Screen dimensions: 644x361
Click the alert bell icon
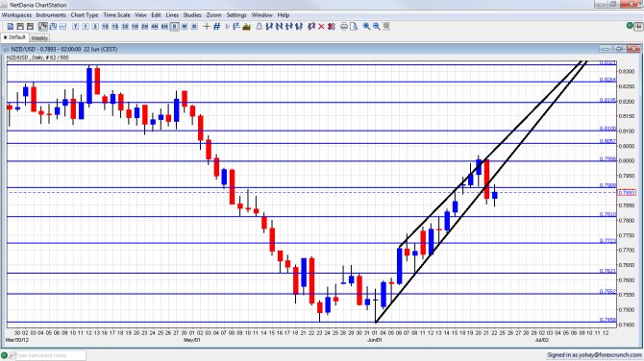coord(260,26)
